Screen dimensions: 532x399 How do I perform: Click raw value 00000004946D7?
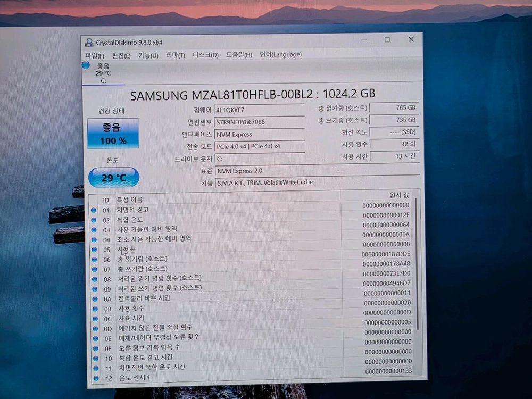(386, 284)
